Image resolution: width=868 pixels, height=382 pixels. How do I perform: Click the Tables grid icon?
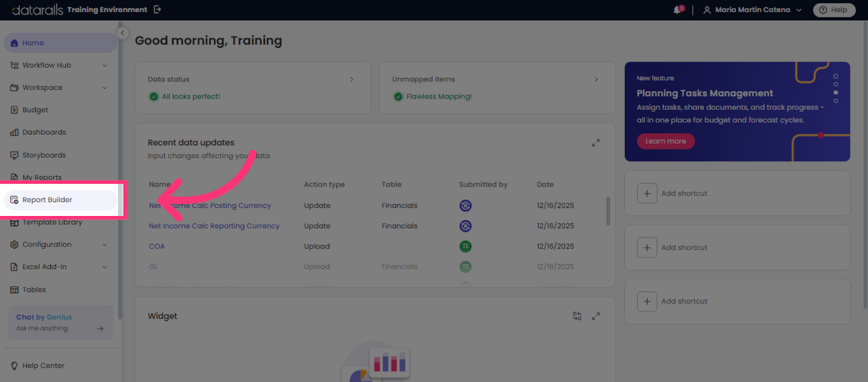(x=14, y=290)
